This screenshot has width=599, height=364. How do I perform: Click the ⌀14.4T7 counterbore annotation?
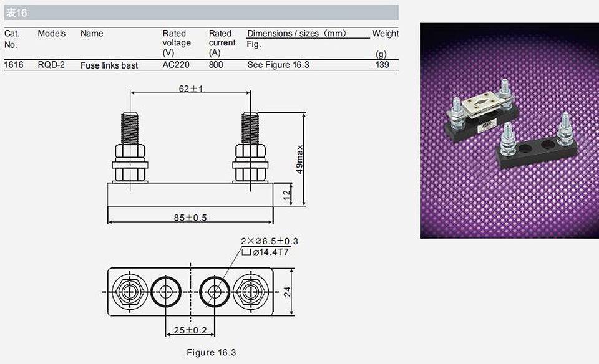click(x=266, y=252)
